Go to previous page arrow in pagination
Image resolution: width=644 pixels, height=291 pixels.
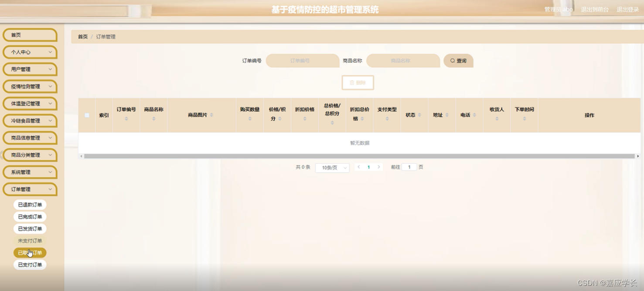coord(359,167)
